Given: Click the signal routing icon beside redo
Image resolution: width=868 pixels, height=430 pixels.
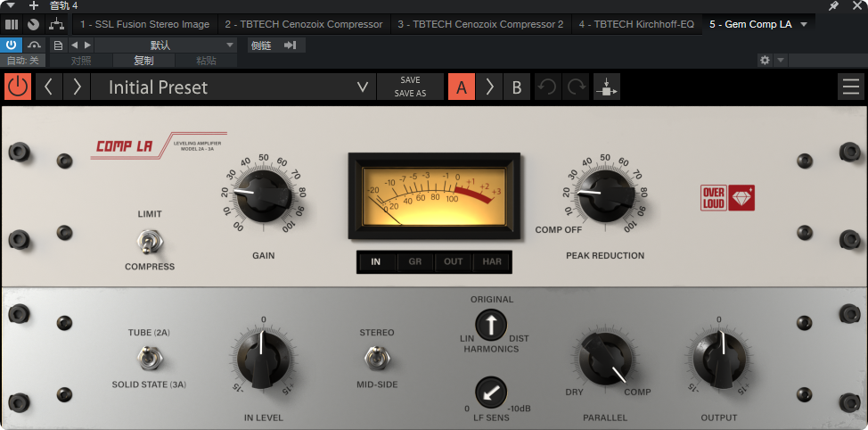Looking at the screenshot, I should (x=606, y=87).
